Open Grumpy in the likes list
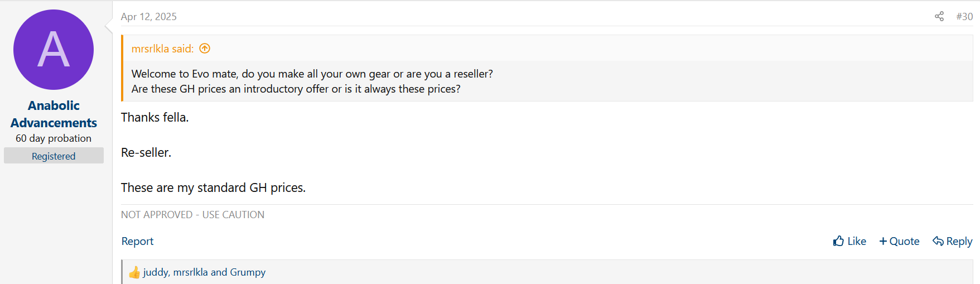 248,272
